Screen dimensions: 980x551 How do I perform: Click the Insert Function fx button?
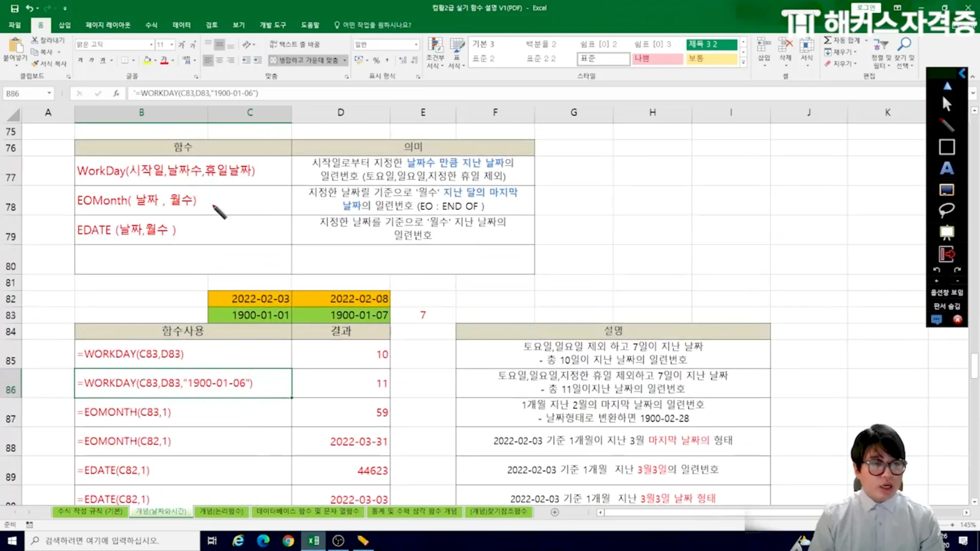click(116, 93)
